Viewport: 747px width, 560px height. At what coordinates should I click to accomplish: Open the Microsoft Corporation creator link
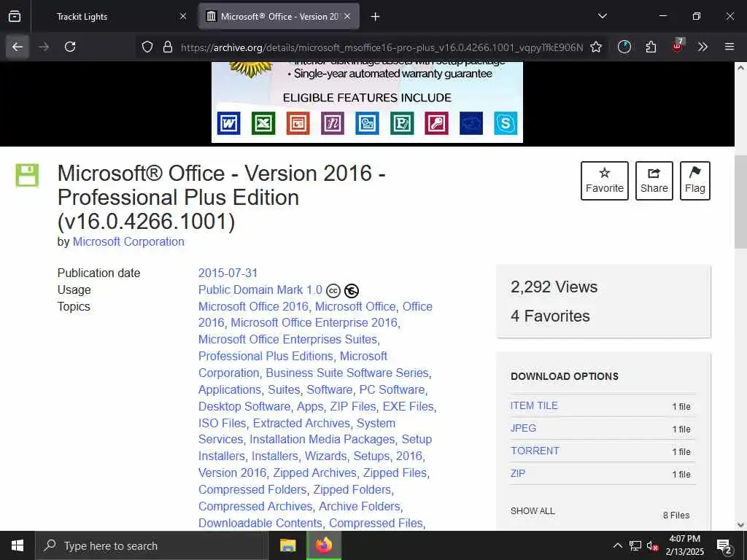coord(128,241)
